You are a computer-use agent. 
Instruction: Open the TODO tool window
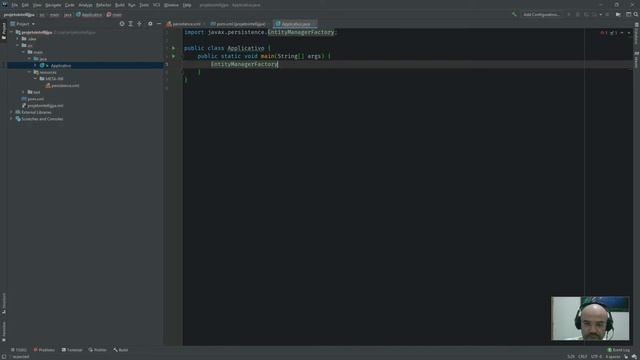coord(19,350)
